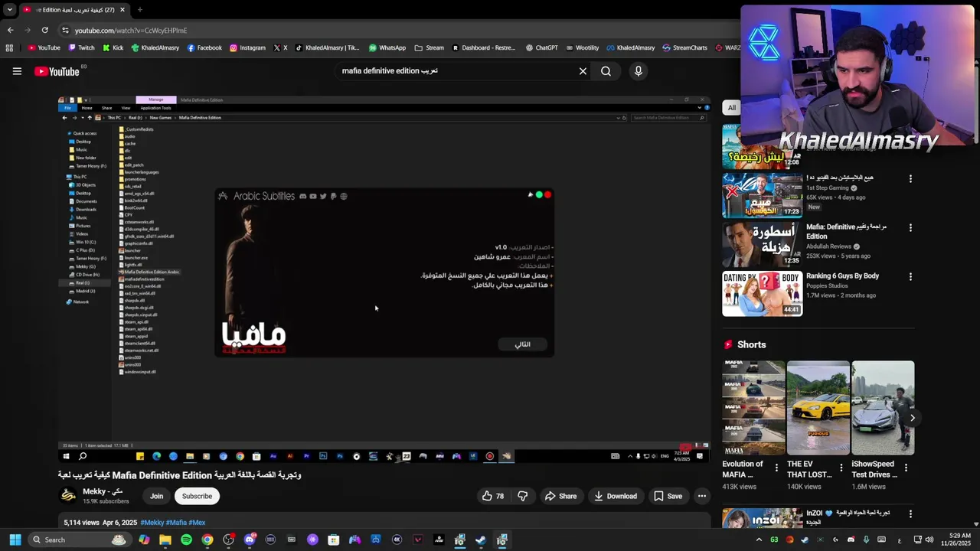Viewport: 980px width, 551px height.
Task: Open the Mafia Definitive Edition review thumbnail
Action: tap(763, 244)
